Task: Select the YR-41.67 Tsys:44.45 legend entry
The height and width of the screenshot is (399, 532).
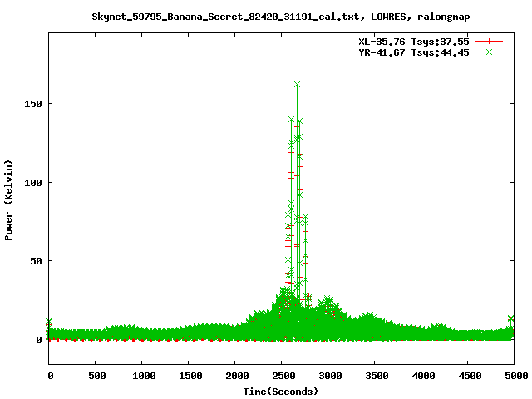Action: 414,52
